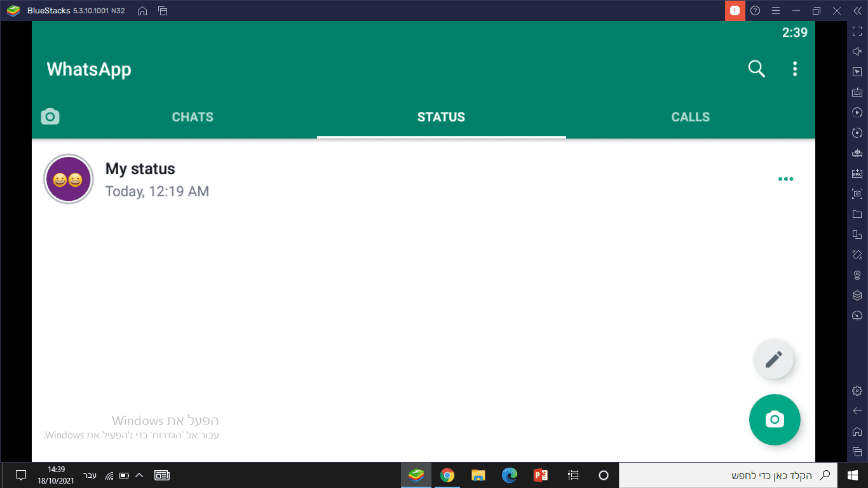Open Task View on the taskbar
This screenshot has height=488, width=868.
click(x=573, y=475)
